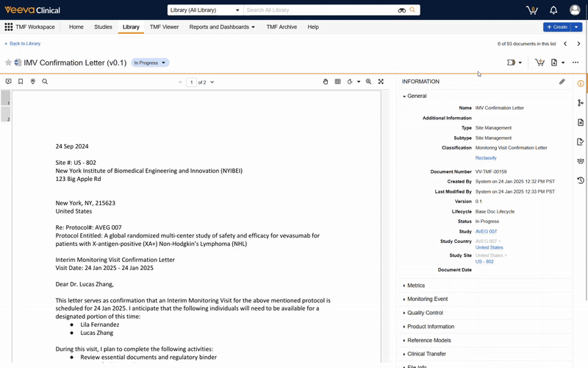The width and height of the screenshot is (588, 368).
Task: Open the shopping cart in top header
Action: pyautogui.click(x=531, y=10)
